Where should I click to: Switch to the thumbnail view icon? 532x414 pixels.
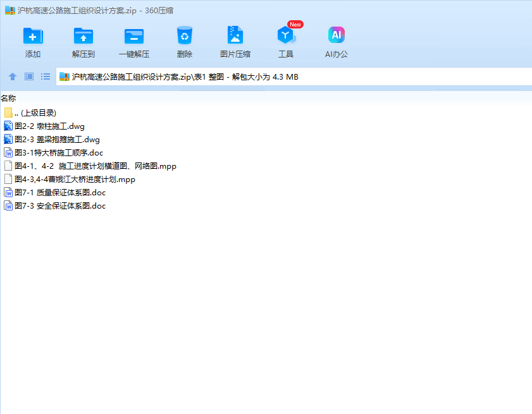(x=29, y=76)
